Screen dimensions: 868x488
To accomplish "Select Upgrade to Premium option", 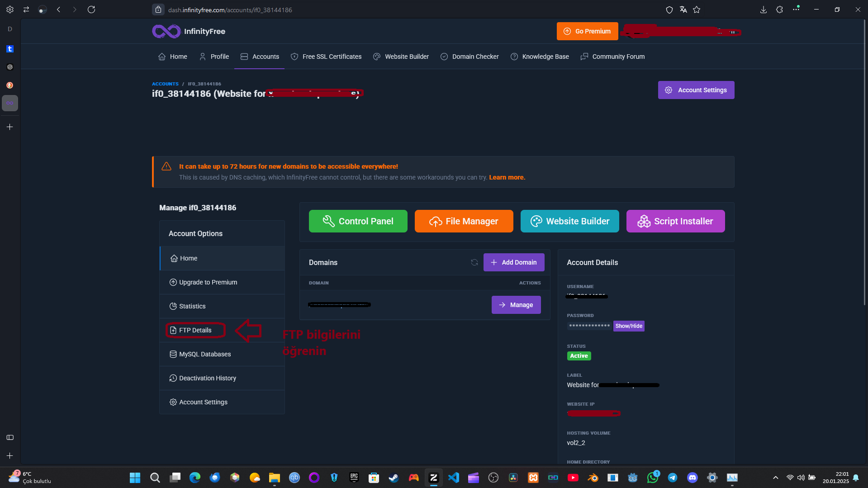I will pyautogui.click(x=222, y=282).
